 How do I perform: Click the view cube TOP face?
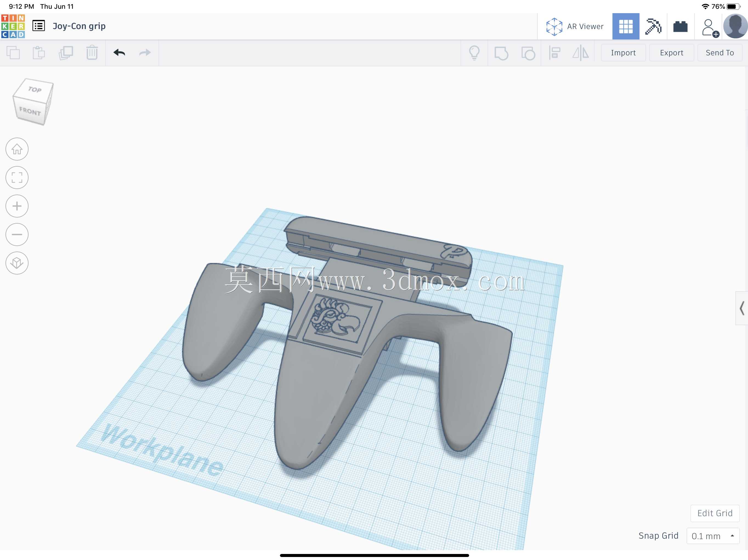34,89
